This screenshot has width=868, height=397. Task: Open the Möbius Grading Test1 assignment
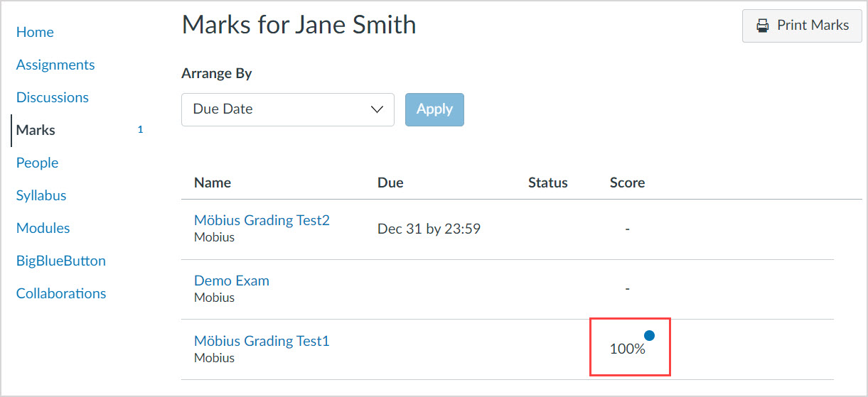[262, 341]
